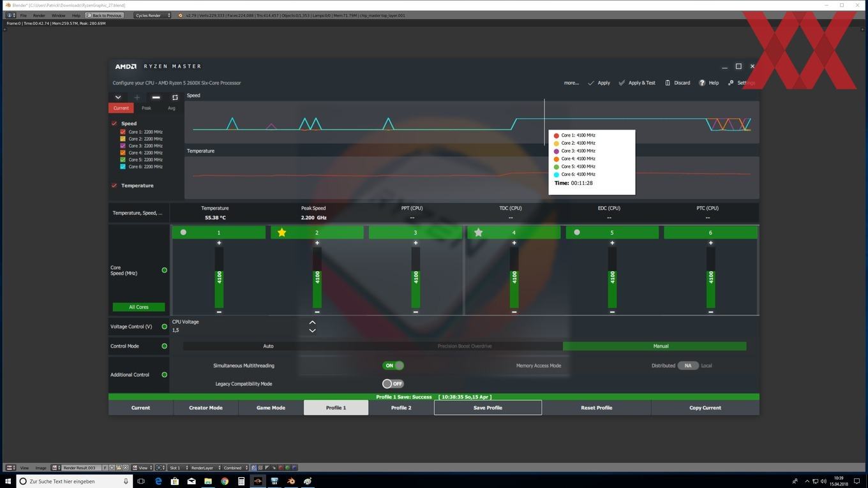Click core 2 speed slider bar
This screenshot has height=488, width=868.
pos(317,277)
